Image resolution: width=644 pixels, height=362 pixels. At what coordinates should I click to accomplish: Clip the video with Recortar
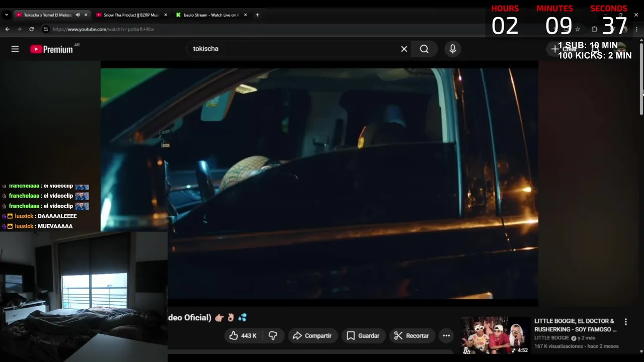coord(412,335)
